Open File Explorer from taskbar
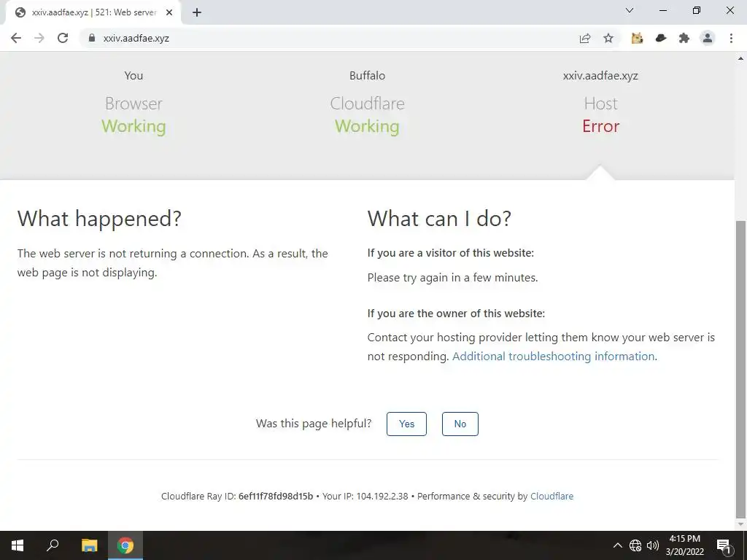747x560 pixels. 89,545
